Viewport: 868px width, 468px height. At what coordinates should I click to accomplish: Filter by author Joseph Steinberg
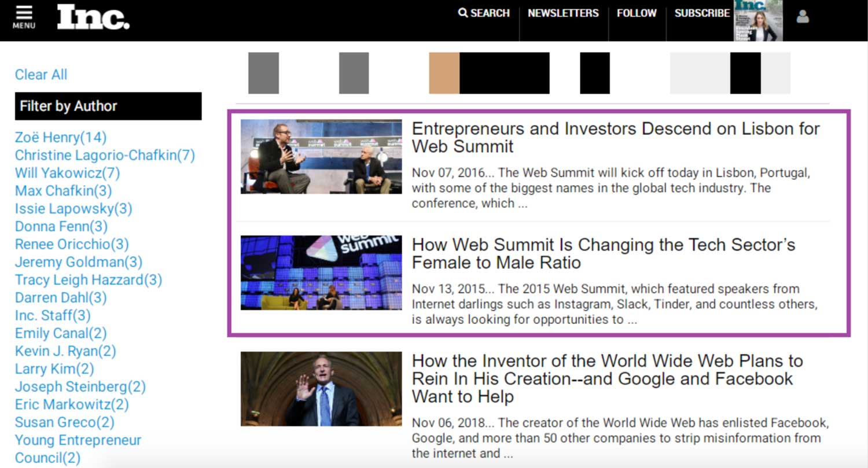pos(80,388)
